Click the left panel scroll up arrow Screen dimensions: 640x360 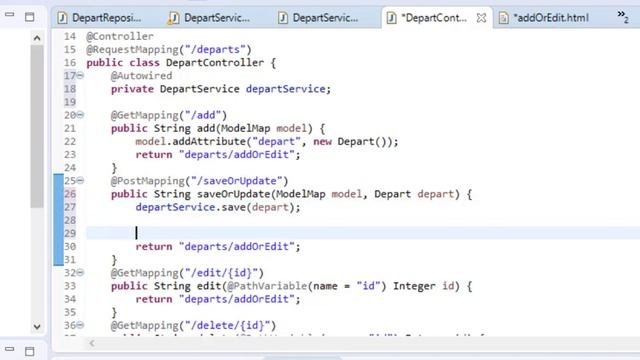pos(37,38)
